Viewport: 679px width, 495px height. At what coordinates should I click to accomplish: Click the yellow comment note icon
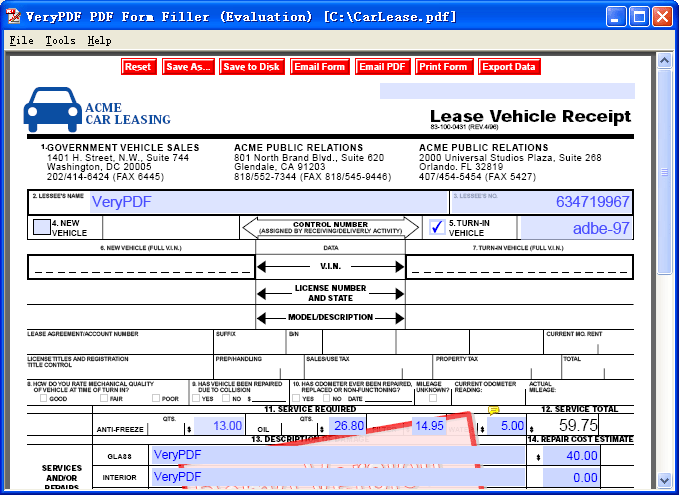[x=493, y=410]
